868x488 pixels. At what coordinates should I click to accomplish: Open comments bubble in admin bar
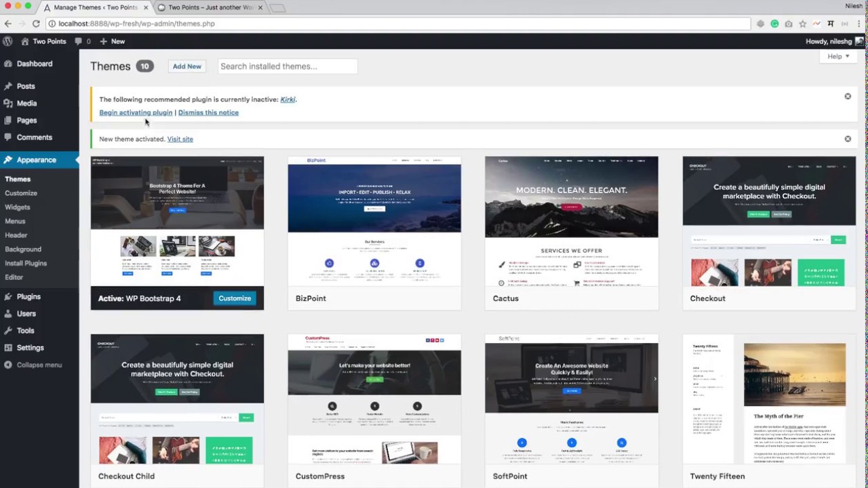(83, 41)
